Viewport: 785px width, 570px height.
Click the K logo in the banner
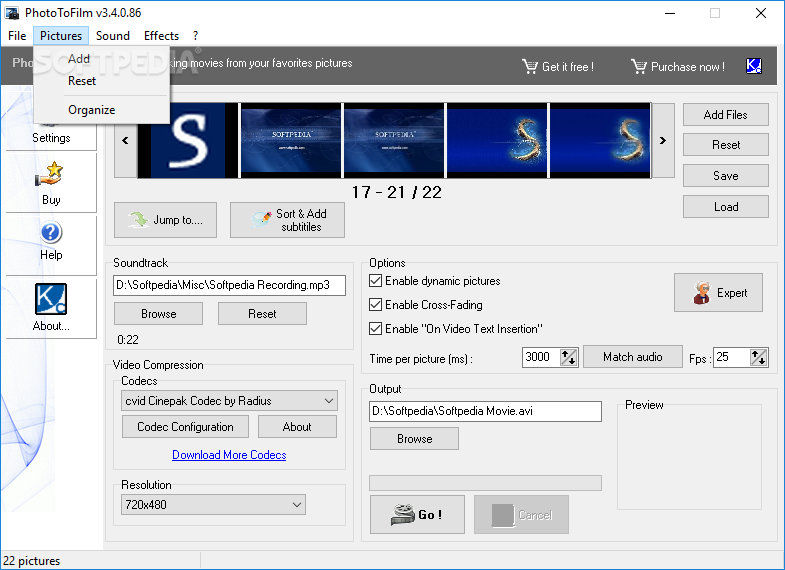point(754,66)
